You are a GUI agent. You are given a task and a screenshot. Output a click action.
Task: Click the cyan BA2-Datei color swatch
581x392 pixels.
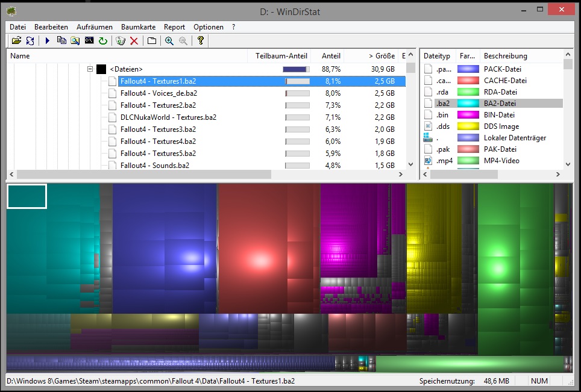pos(468,104)
